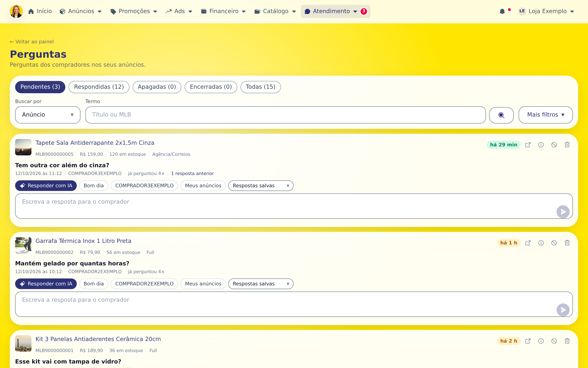Open the notifications bell
The height and width of the screenshot is (368, 588).
coord(502,11)
